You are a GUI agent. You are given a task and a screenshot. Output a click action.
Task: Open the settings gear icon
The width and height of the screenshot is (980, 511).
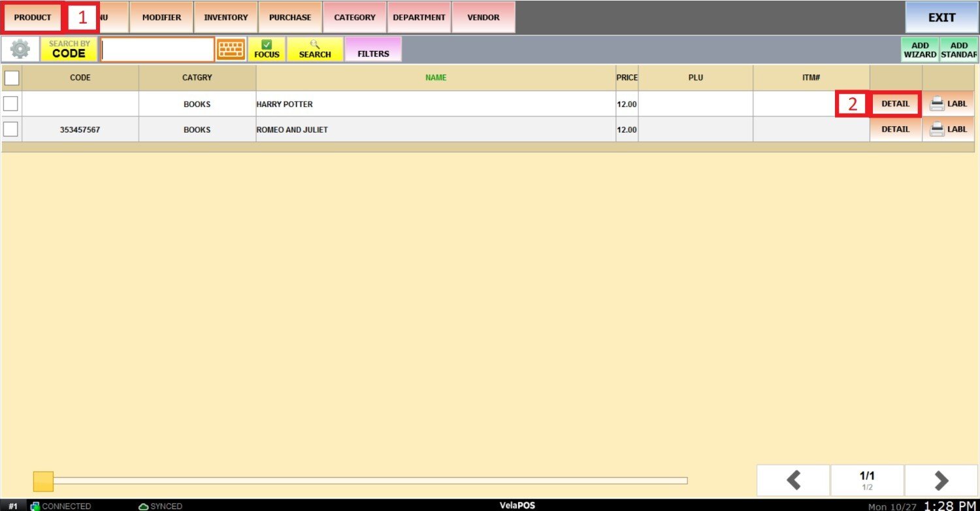coord(20,50)
